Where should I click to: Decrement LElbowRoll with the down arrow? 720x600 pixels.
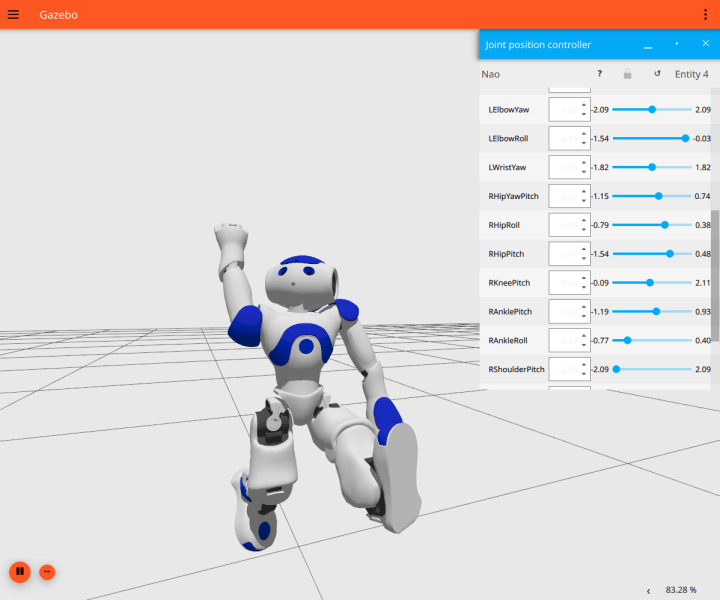pyautogui.click(x=584, y=143)
